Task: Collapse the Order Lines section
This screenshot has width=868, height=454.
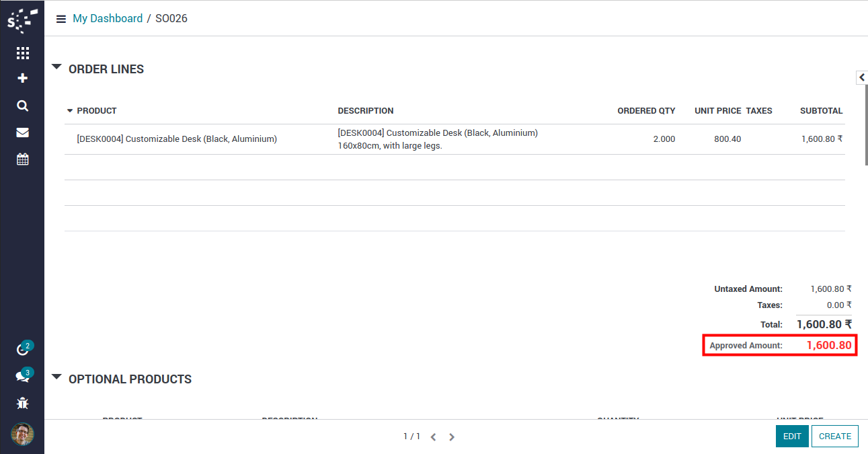Action: pyautogui.click(x=56, y=68)
